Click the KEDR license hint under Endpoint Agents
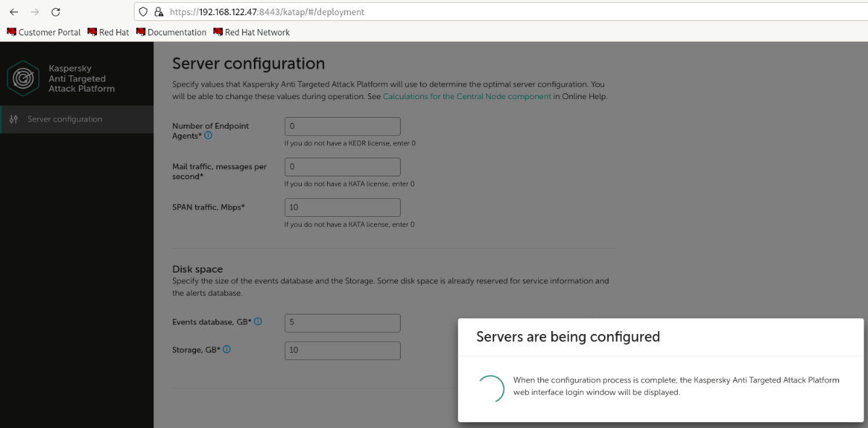 point(349,143)
